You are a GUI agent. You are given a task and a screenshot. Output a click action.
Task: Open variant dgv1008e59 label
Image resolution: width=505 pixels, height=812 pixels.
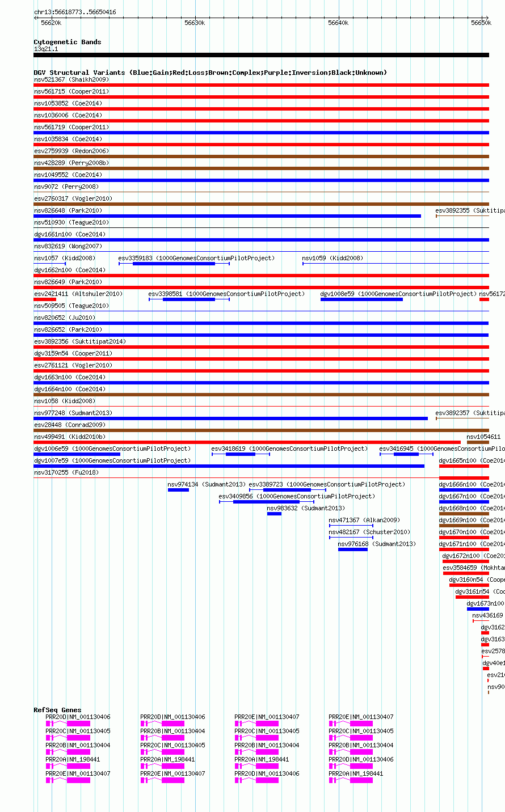point(398,294)
